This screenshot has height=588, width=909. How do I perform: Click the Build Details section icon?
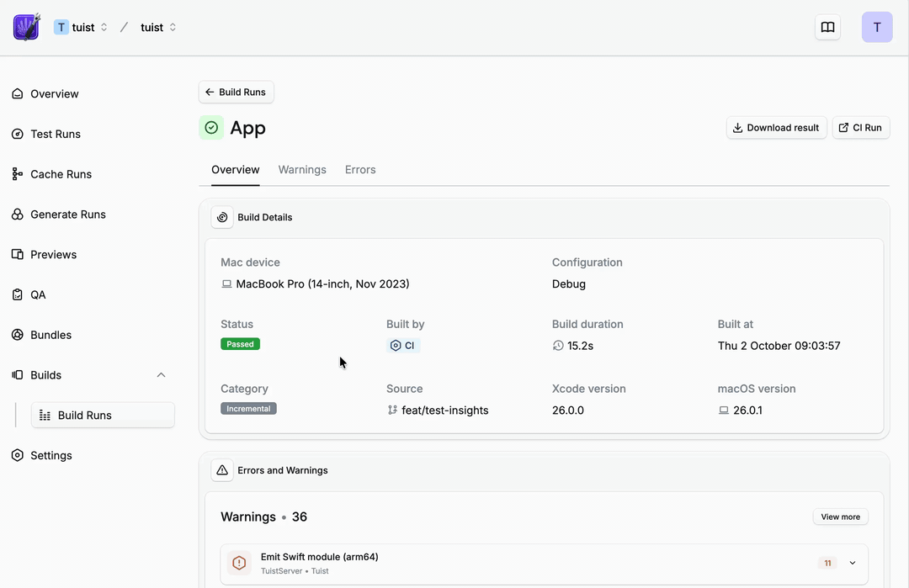pyautogui.click(x=222, y=217)
